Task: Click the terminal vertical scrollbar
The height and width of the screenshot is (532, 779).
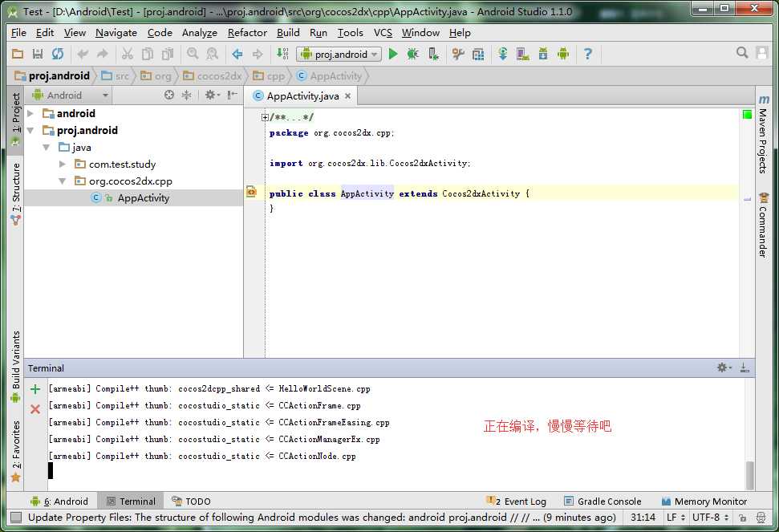Action: [749, 475]
